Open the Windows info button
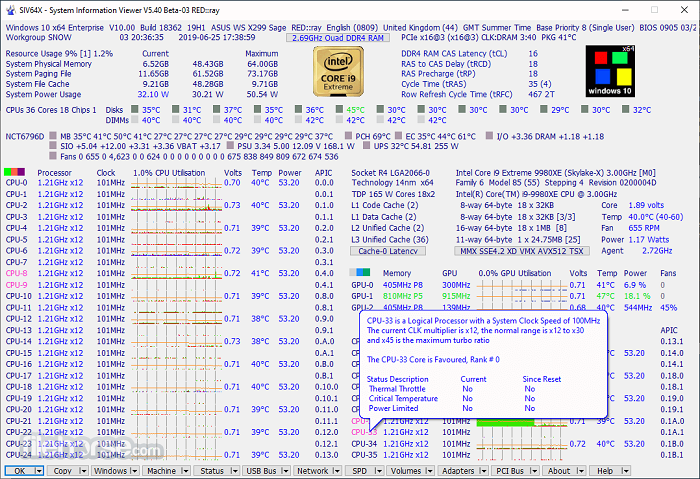 tap(110, 471)
